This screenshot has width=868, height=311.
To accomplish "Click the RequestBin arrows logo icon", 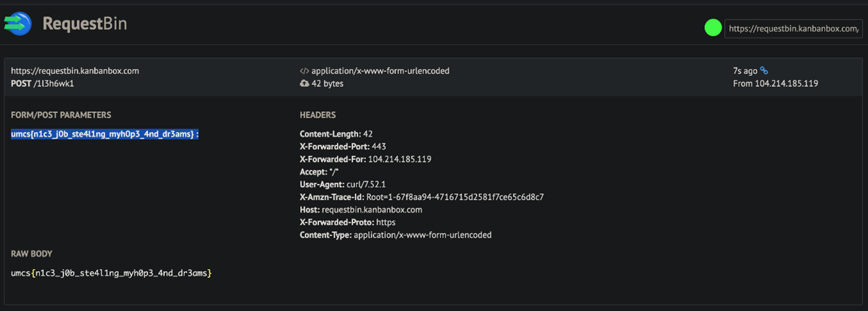I will [x=17, y=24].
